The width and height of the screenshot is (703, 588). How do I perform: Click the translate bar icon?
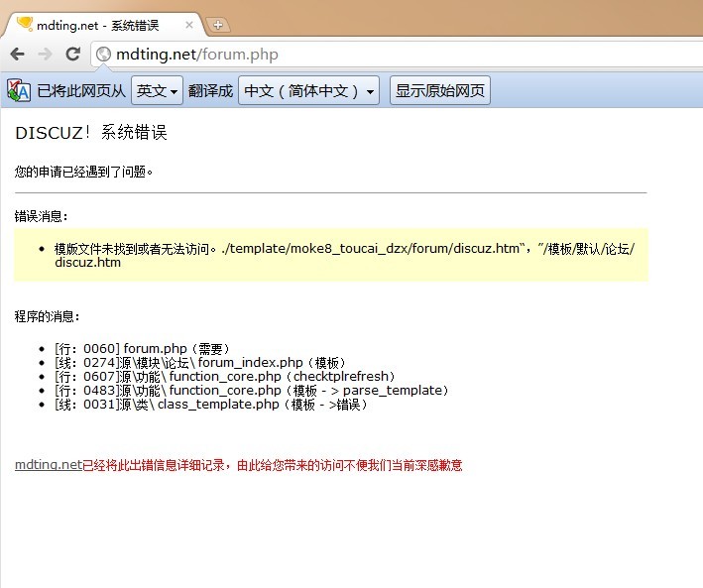(x=19, y=90)
